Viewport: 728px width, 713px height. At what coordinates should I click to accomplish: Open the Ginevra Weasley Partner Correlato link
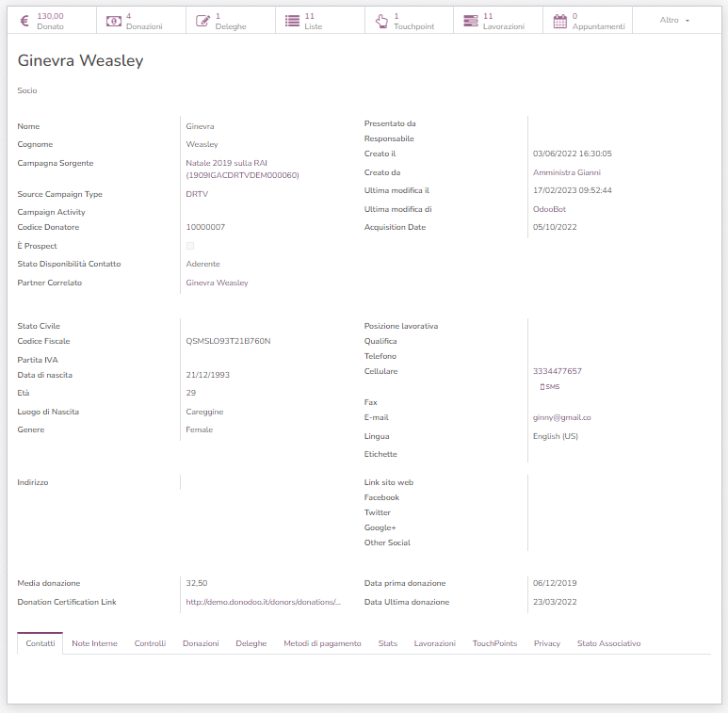217,283
